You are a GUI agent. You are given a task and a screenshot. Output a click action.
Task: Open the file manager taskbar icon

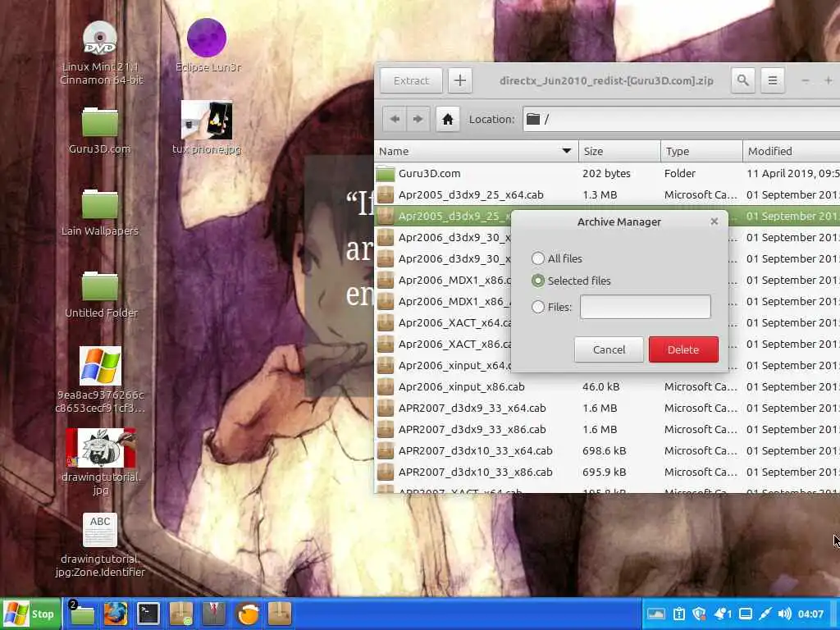click(82, 614)
